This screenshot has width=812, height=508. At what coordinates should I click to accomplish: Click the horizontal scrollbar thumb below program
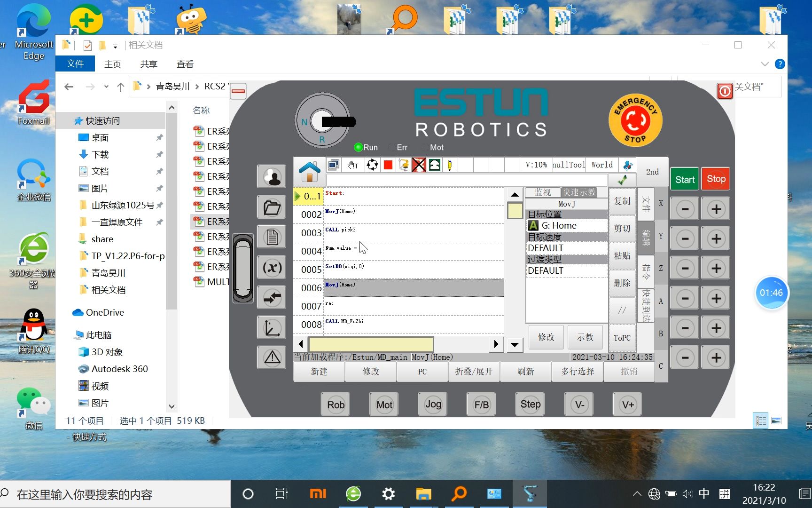pyautogui.click(x=371, y=344)
